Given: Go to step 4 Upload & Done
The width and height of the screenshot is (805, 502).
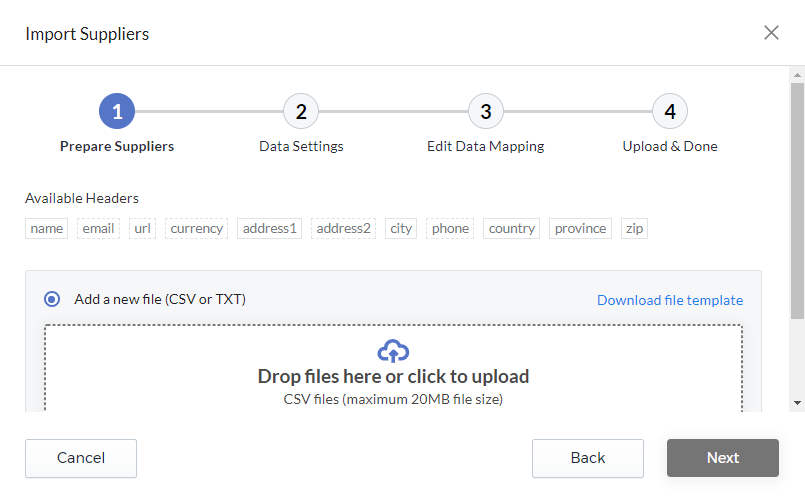Looking at the screenshot, I should [670, 111].
